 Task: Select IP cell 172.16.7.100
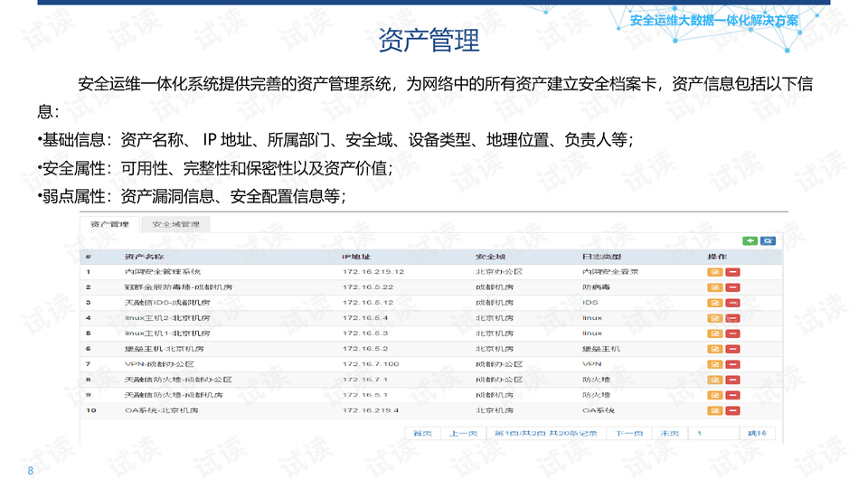(x=371, y=364)
